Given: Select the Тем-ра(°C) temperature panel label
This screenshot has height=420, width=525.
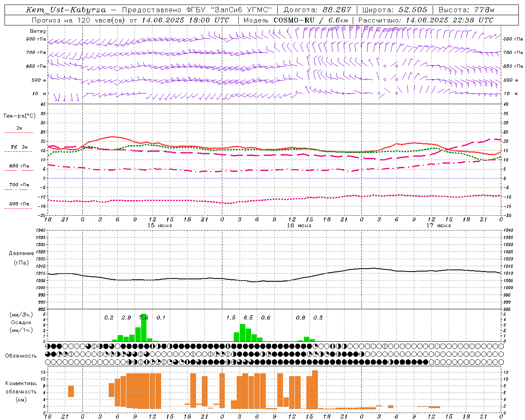Looking at the screenshot, I should tap(19, 116).
